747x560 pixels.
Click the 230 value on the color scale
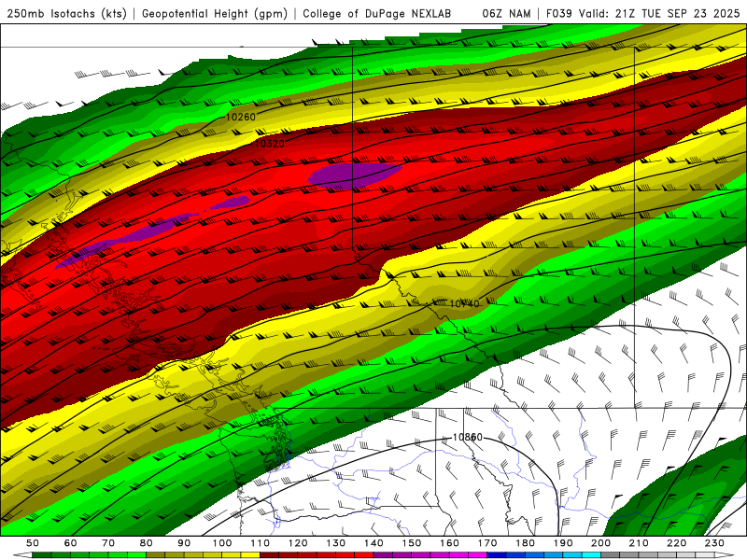tap(714, 543)
